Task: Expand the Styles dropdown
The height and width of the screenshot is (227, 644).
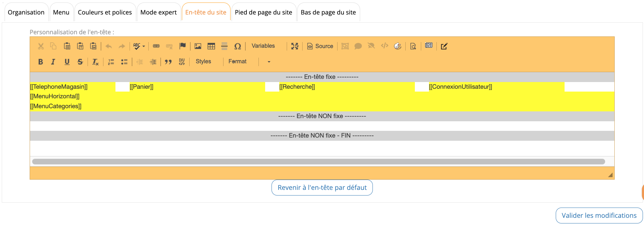Action: [x=203, y=62]
